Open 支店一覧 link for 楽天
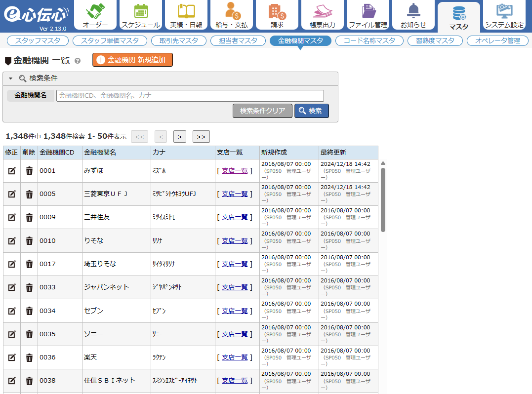 click(235, 357)
